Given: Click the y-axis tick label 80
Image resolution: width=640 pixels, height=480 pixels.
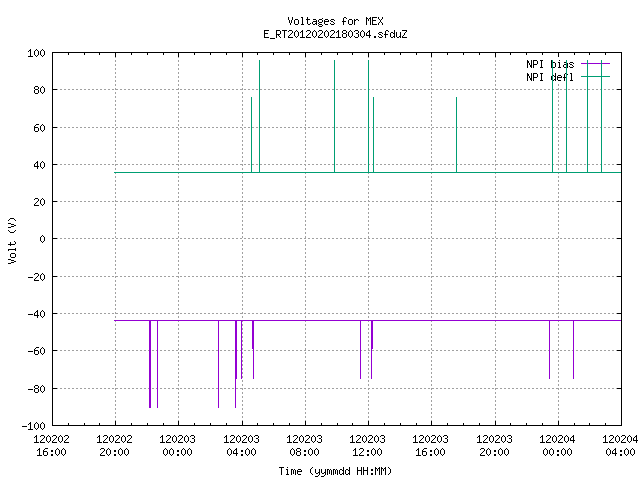Looking at the screenshot, I should 39,90.
